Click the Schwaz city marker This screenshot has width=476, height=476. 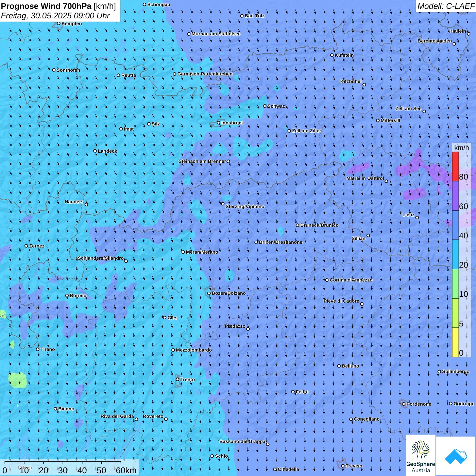[265, 106]
